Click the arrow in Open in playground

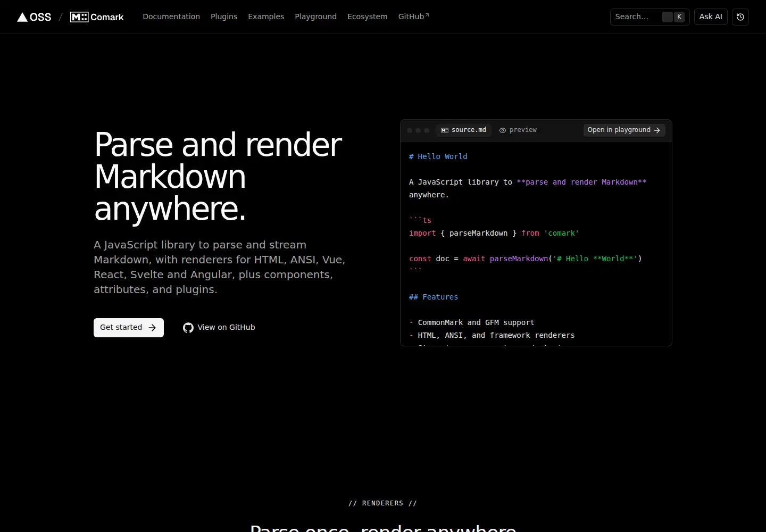pos(657,130)
